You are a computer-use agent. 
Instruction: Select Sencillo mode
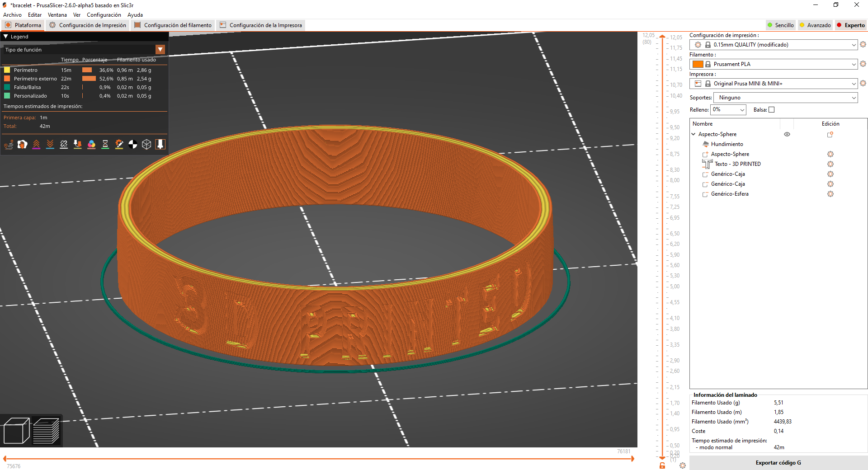point(780,25)
